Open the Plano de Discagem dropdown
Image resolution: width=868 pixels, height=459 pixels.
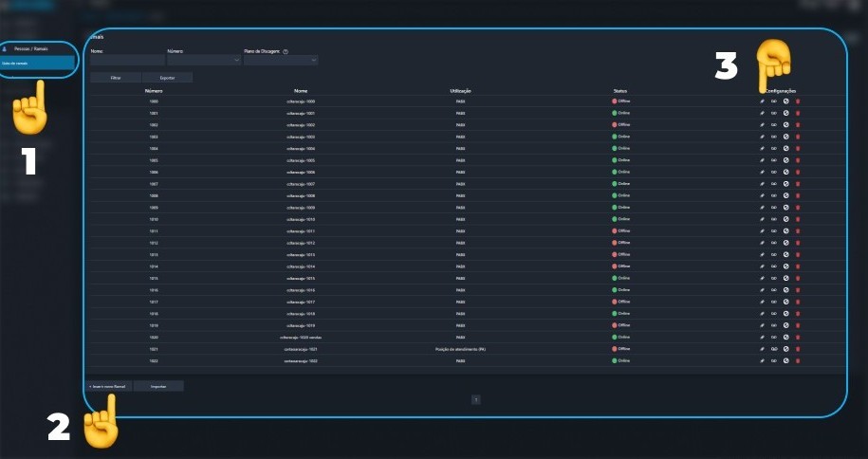(281, 60)
